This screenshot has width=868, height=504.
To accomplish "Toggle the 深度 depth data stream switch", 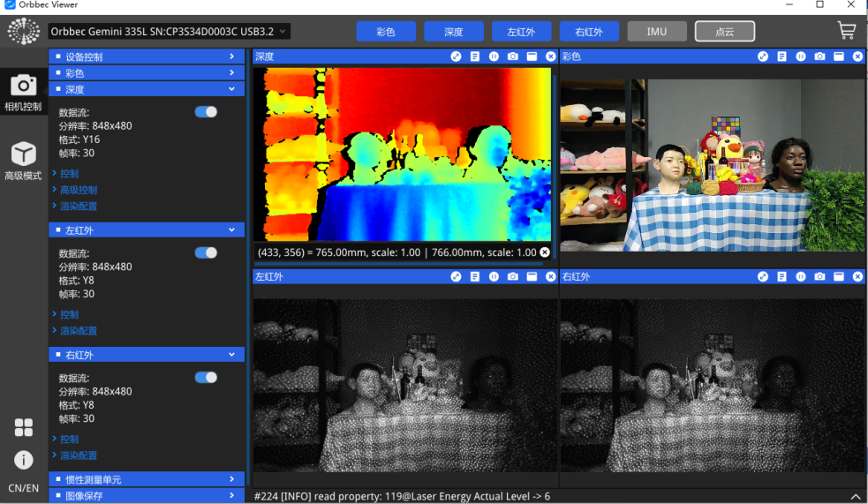I will tap(206, 112).
